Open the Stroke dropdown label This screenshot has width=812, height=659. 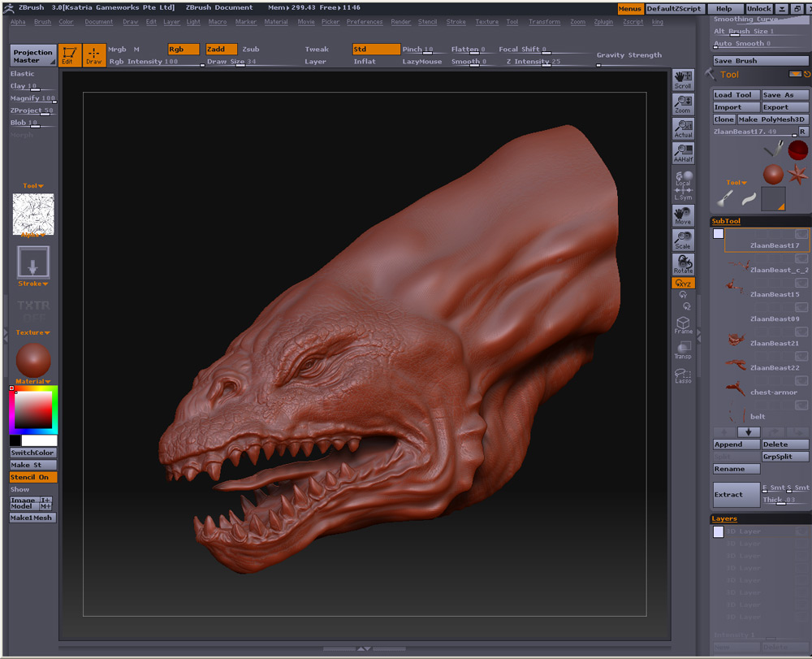pyautogui.click(x=33, y=284)
